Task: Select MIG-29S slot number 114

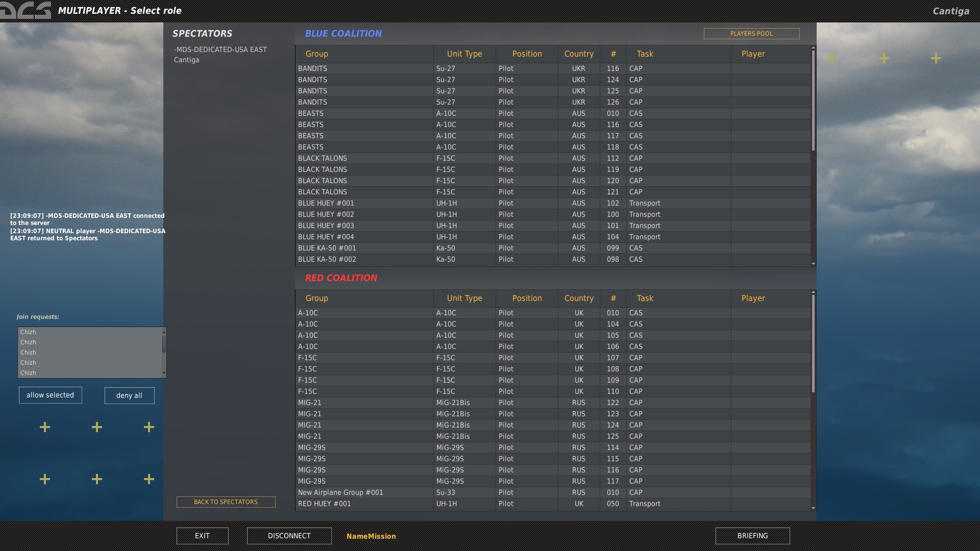Action: click(553, 447)
